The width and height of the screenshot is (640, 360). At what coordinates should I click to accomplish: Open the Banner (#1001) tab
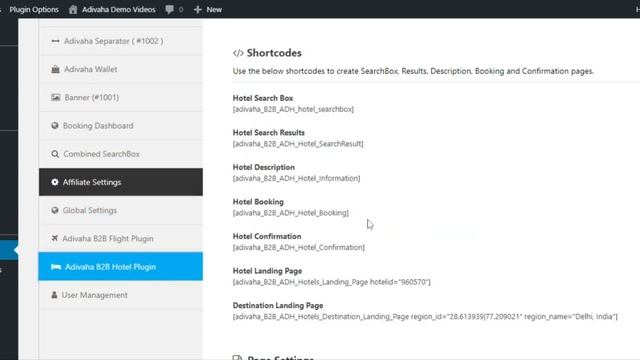(x=121, y=97)
